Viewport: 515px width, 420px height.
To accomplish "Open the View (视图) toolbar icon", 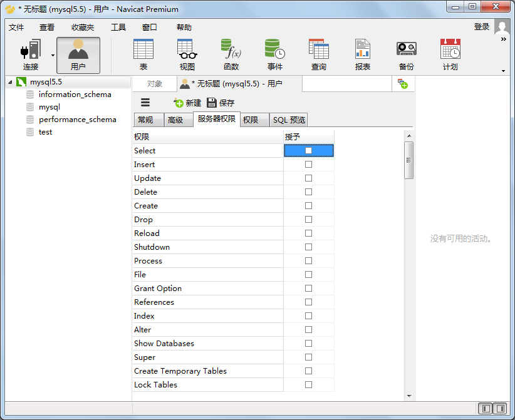I will (x=187, y=55).
